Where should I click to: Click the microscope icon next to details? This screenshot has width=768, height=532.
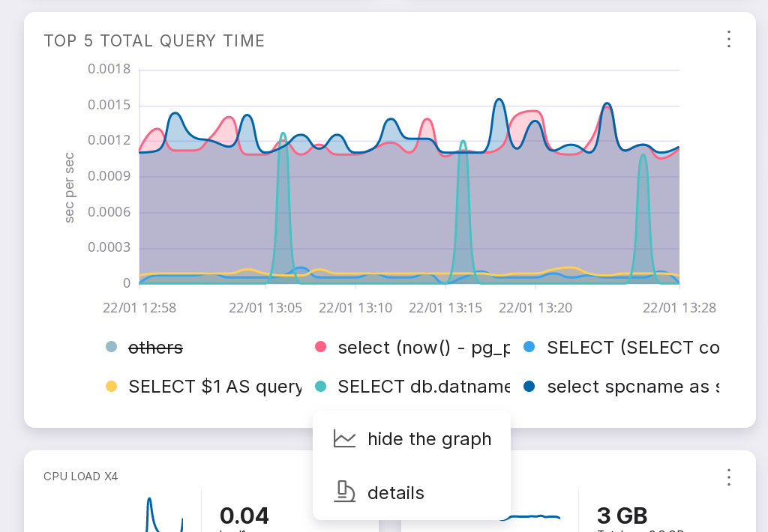tap(344, 492)
